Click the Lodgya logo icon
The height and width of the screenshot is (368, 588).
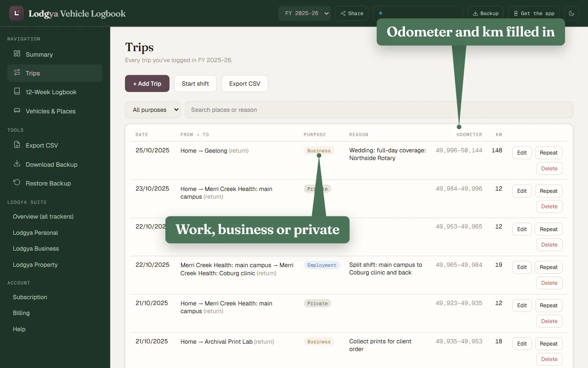pyautogui.click(x=17, y=13)
